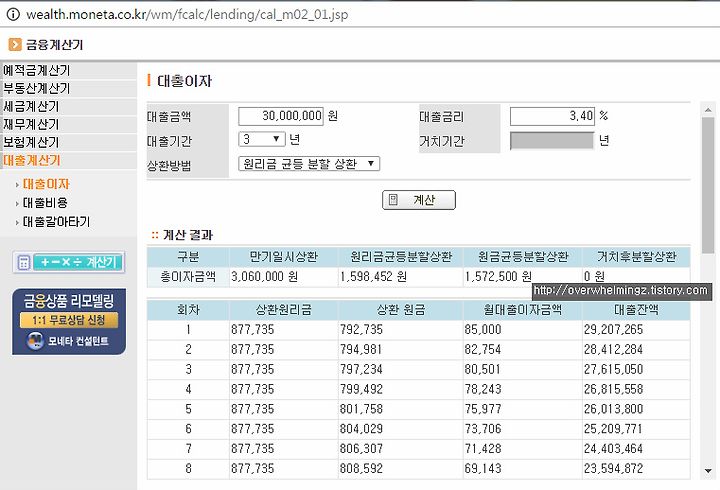Click principal value 799,492 in row 4

pyautogui.click(x=361, y=389)
